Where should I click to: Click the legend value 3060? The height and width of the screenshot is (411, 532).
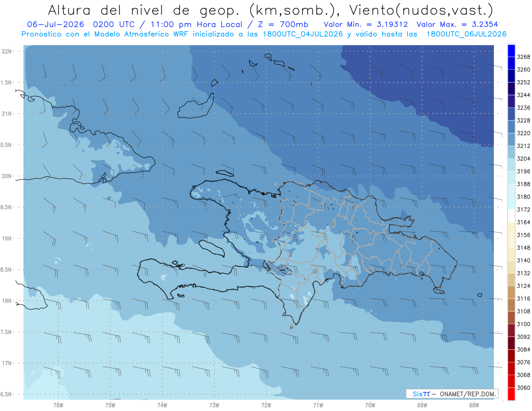tap(524, 388)
